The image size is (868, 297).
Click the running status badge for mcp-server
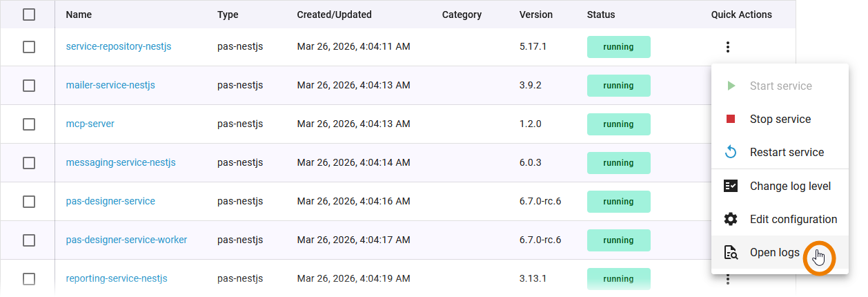(618, 124)
